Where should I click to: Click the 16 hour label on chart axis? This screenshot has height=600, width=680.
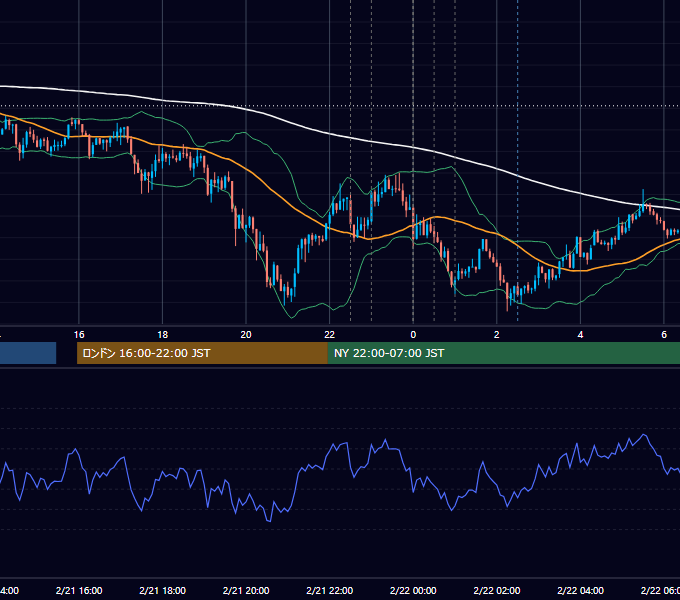tap(79, 335)
